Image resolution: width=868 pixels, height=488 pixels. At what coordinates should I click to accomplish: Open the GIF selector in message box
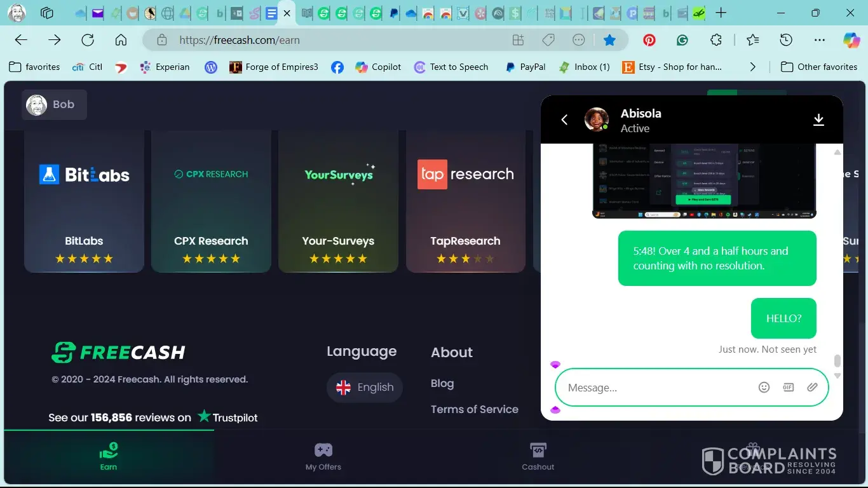pos(788,387)
